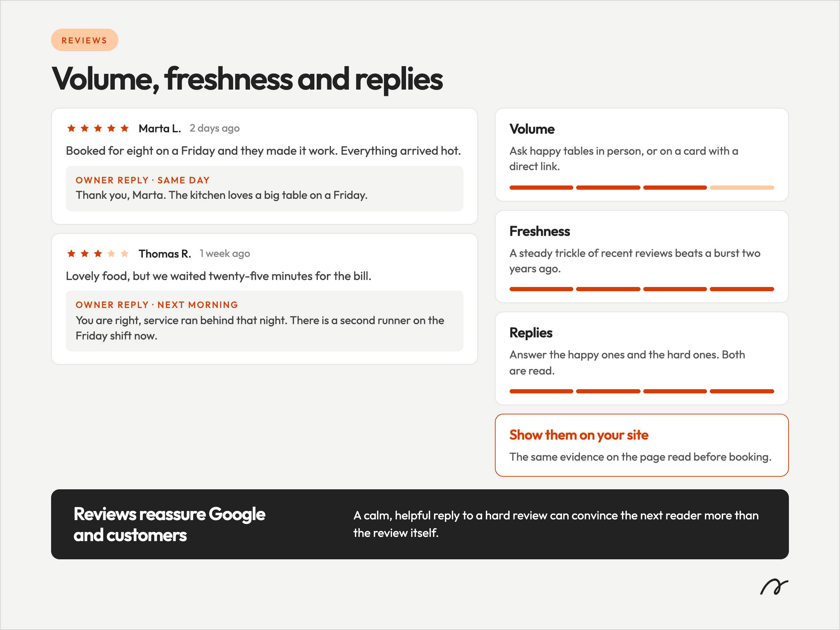Click the Reviews reassure Google banner heading
This screenshot has height=630, width=840.
pos(169,524)
